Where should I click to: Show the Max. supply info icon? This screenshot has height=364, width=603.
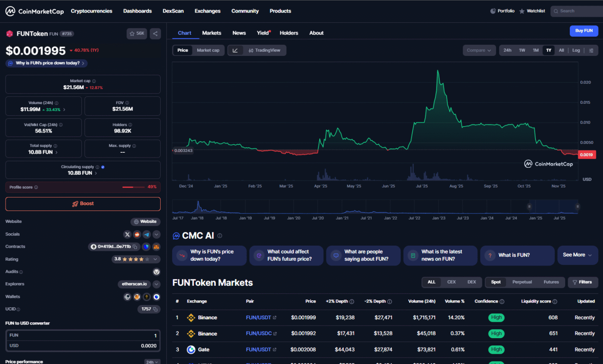coord(134,146)
